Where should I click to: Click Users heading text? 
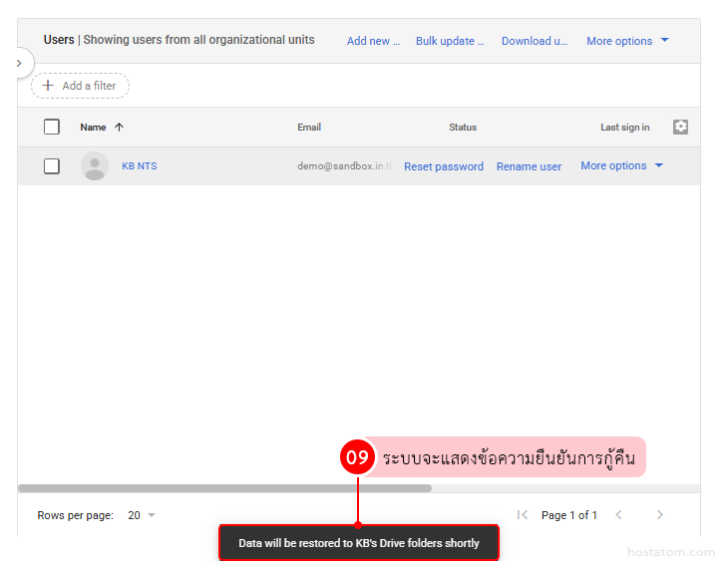coord(59,40)
